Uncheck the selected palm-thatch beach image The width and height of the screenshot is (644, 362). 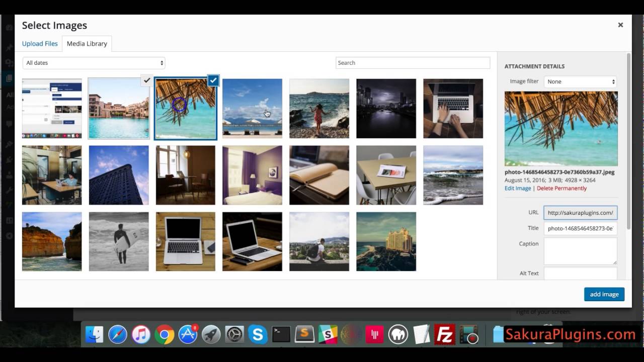click(x=213, y=80)
